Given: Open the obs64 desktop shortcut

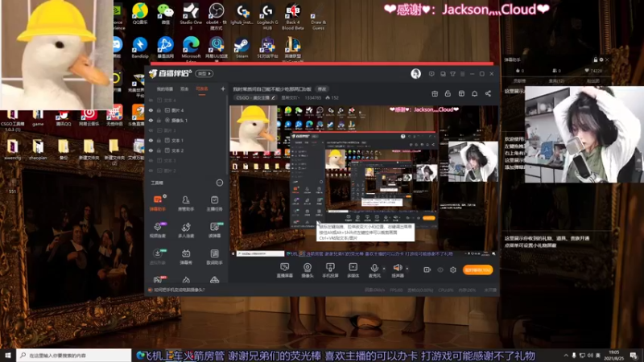Looking at the screenshot, I should pyautogui.click(x=216, y=16).
